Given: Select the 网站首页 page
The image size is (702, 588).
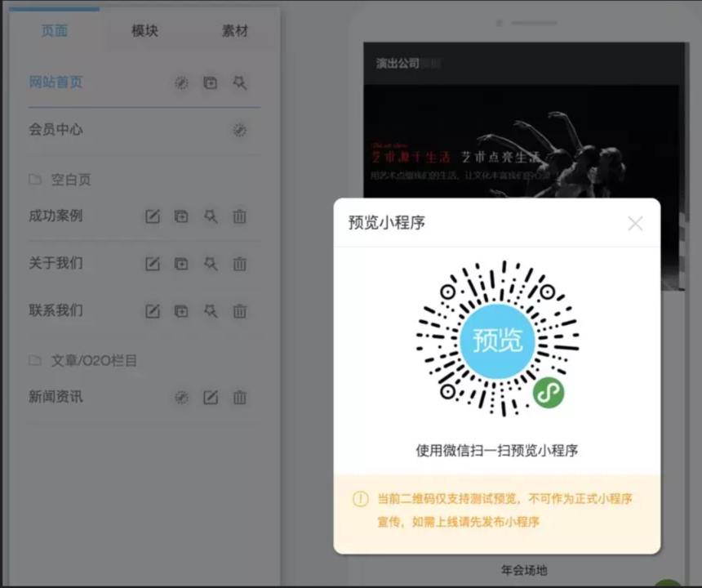Looking at the screenshot, I should click(x=56, y=82).
